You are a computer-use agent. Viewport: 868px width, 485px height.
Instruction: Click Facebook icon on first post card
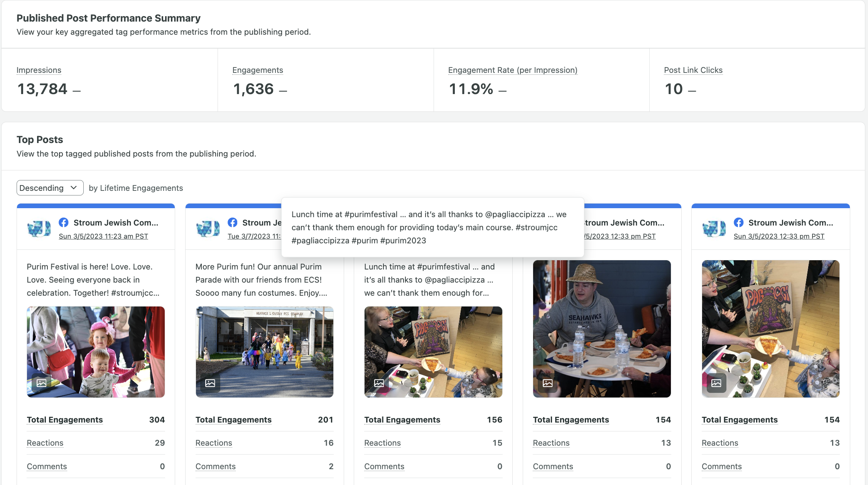(x=64, y=222)
